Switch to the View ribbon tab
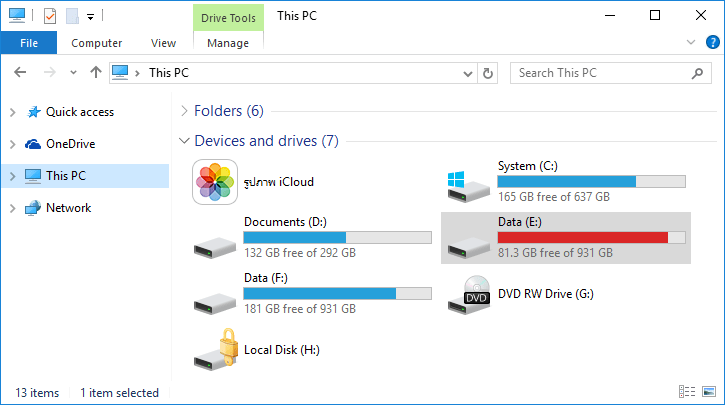 tap(163, 43)
